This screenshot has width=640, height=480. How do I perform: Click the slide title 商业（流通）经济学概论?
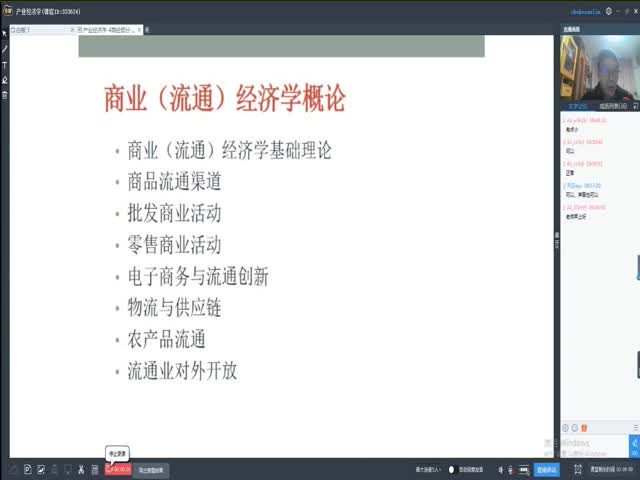point(225,98)
